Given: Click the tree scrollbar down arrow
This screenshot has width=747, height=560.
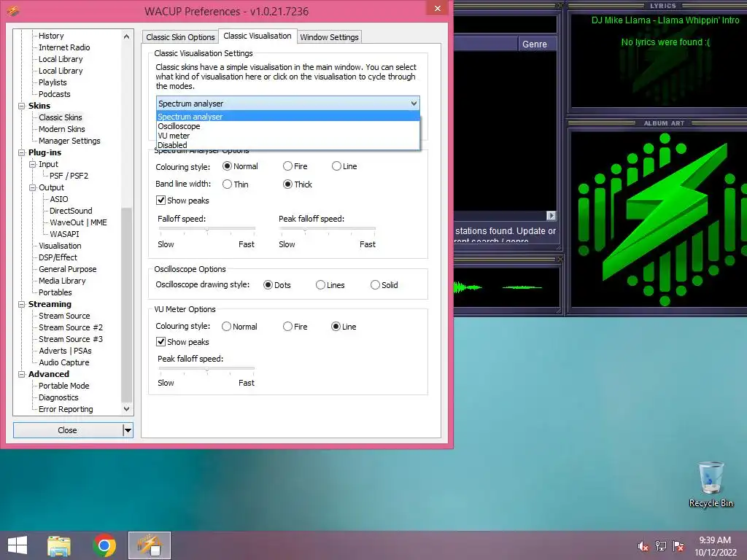Looking at the screenshot, I should coord(126,408).
